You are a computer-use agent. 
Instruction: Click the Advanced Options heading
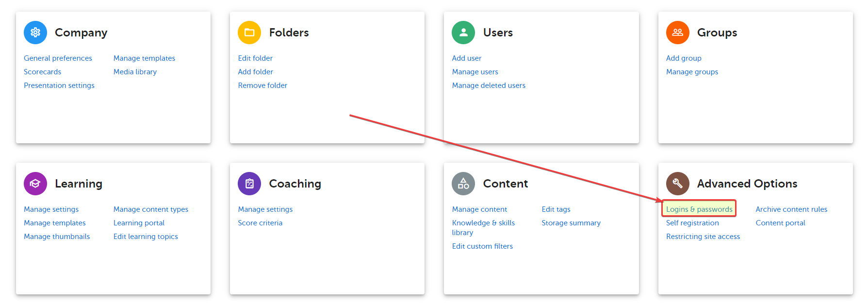[x=747, y=184]
